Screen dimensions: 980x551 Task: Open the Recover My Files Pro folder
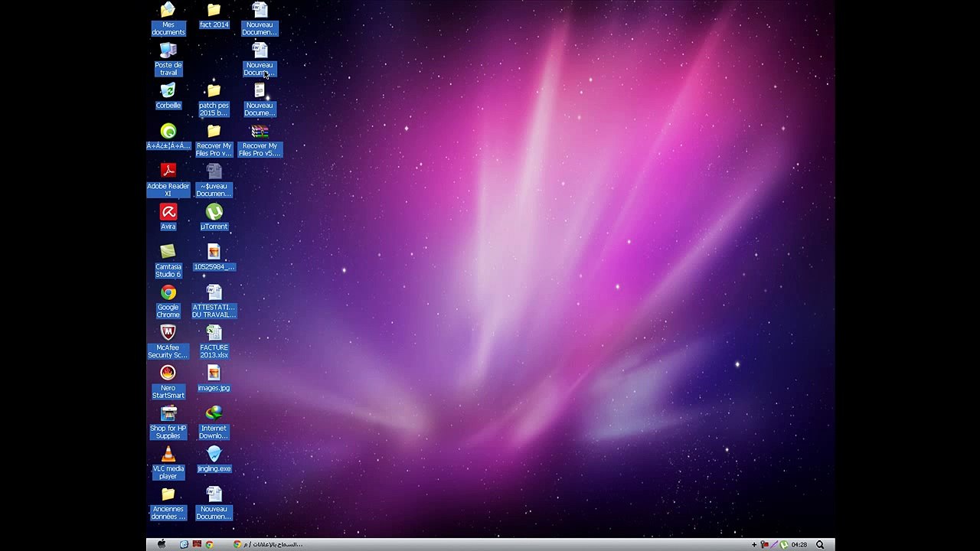point(214,141)
